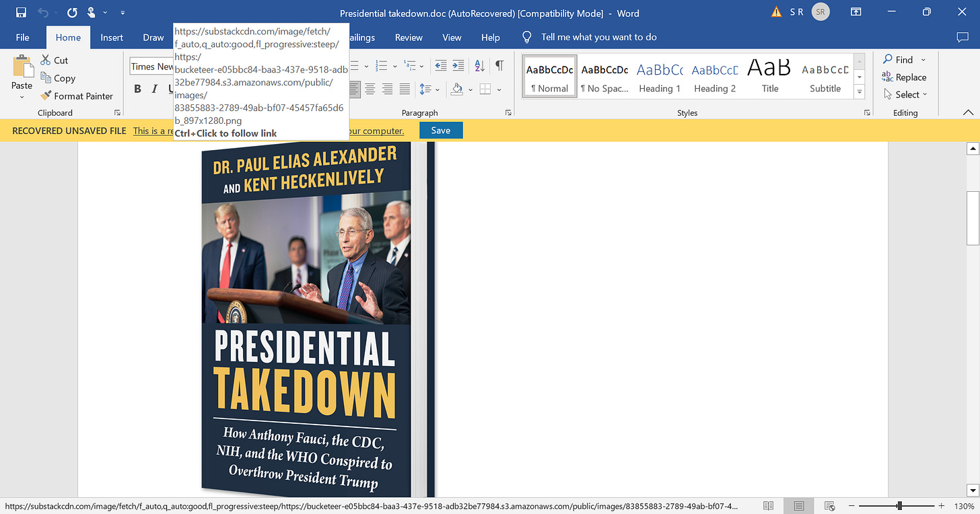The image size is (980, 514).
Task: Click the Ribbon Display Options icon
Action: (856, 13)
